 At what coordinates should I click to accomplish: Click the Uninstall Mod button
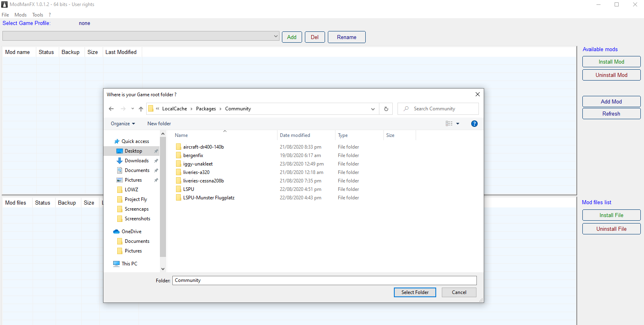(x=611, y=75)
